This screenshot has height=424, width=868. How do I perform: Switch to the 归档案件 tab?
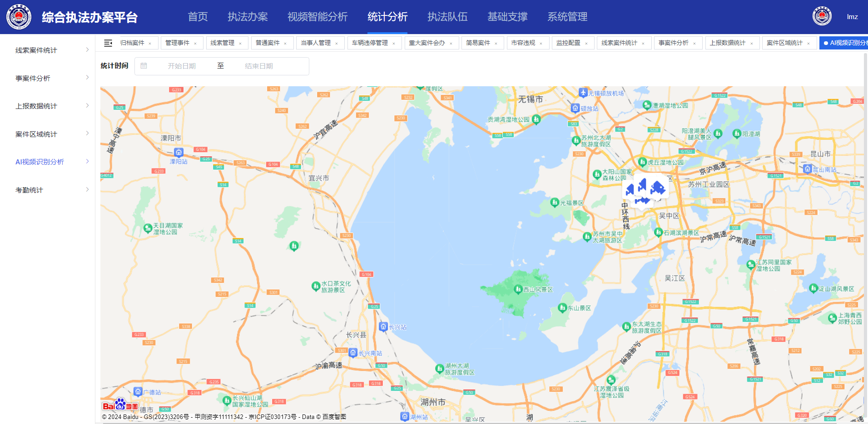(x=132, y=43)
